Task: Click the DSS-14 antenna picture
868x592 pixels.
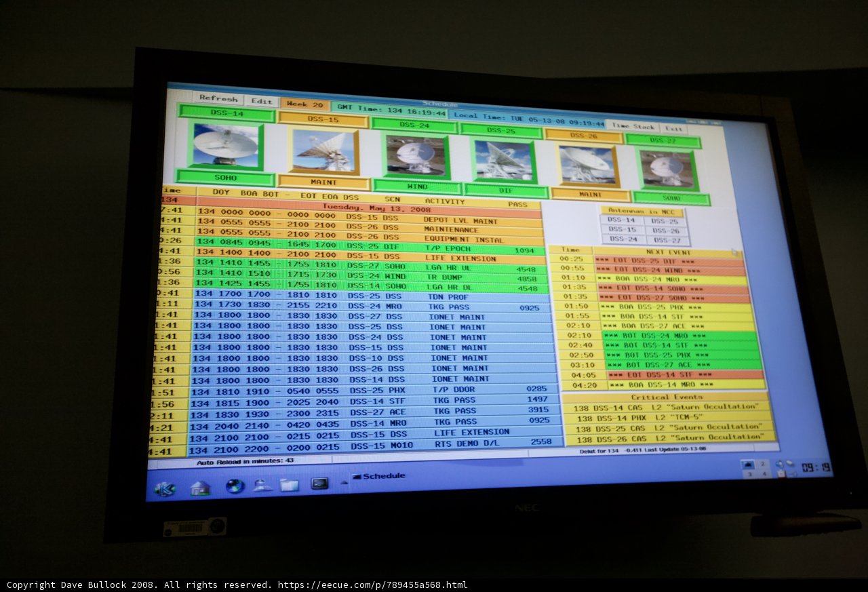Action: 225,146
